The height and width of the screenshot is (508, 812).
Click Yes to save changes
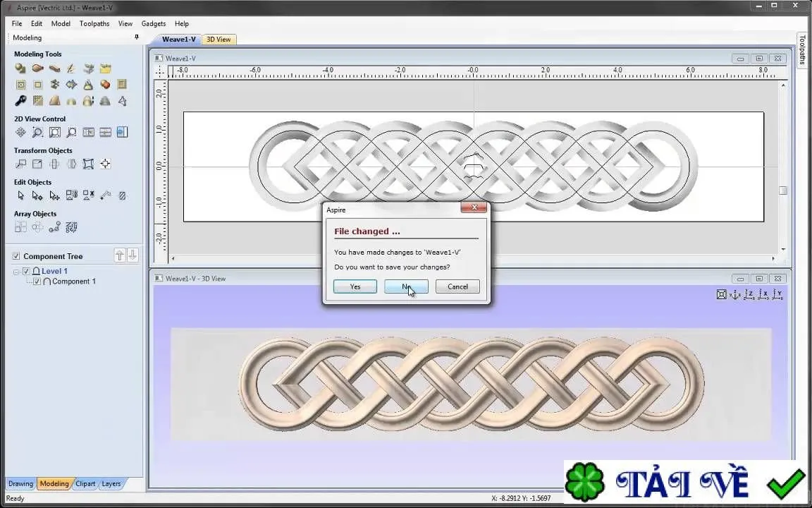[355, 286]
